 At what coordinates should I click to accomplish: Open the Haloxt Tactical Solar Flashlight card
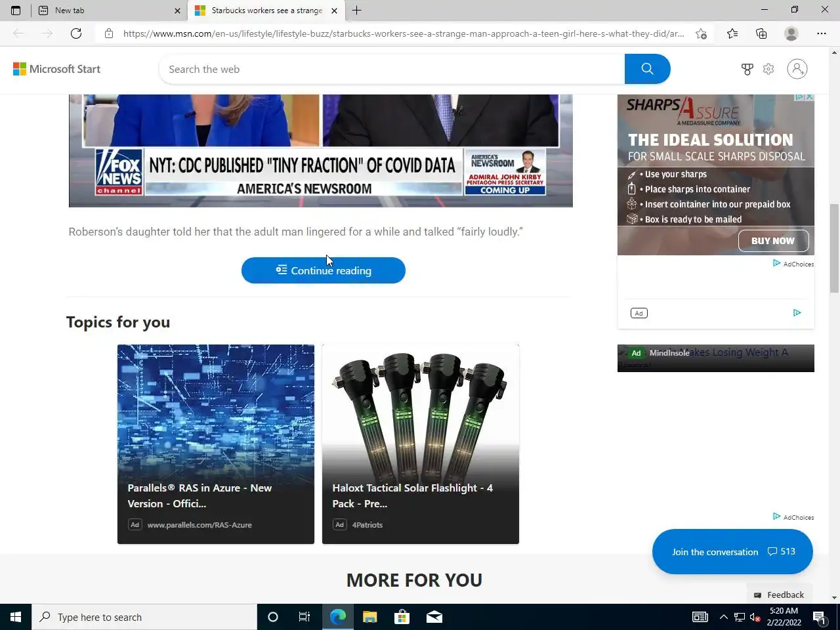coord(421,444)
